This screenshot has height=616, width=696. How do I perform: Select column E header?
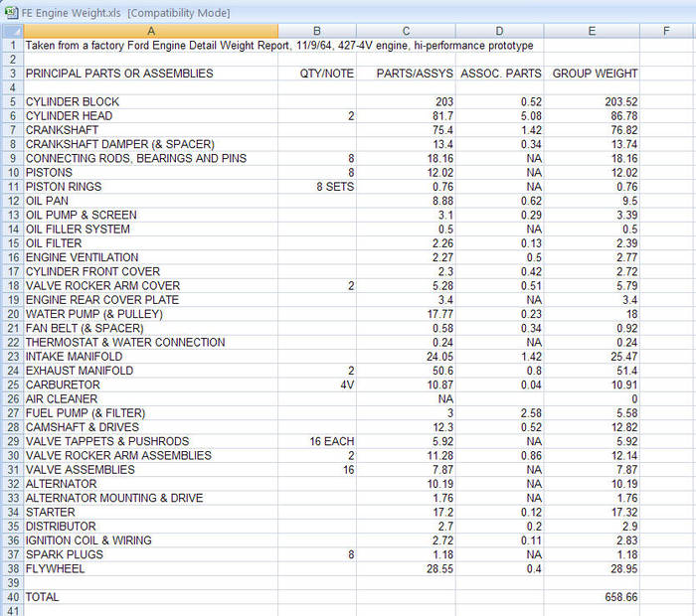(x=593, y=31)
